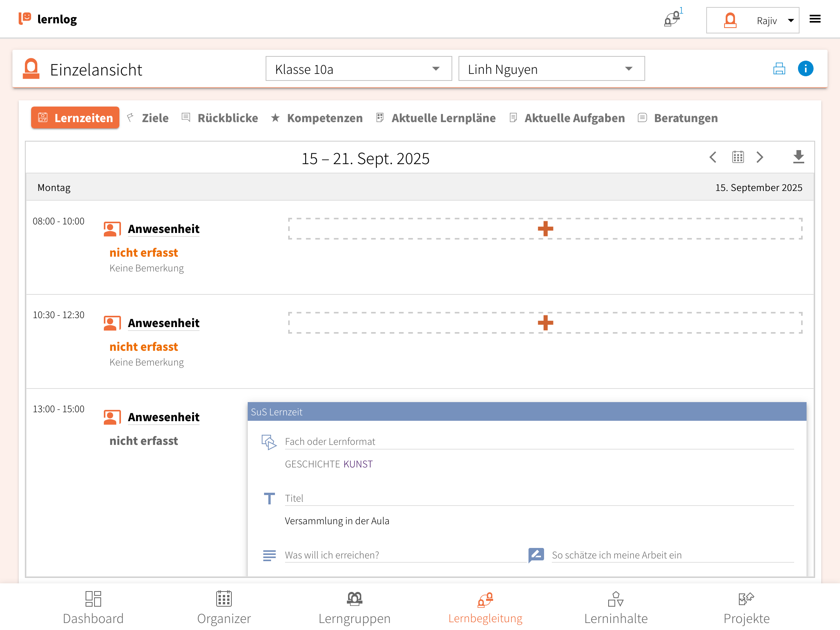Open the calendar date picker icon
The height and width of the screenshot is (630, 840).
coord(738,157)
